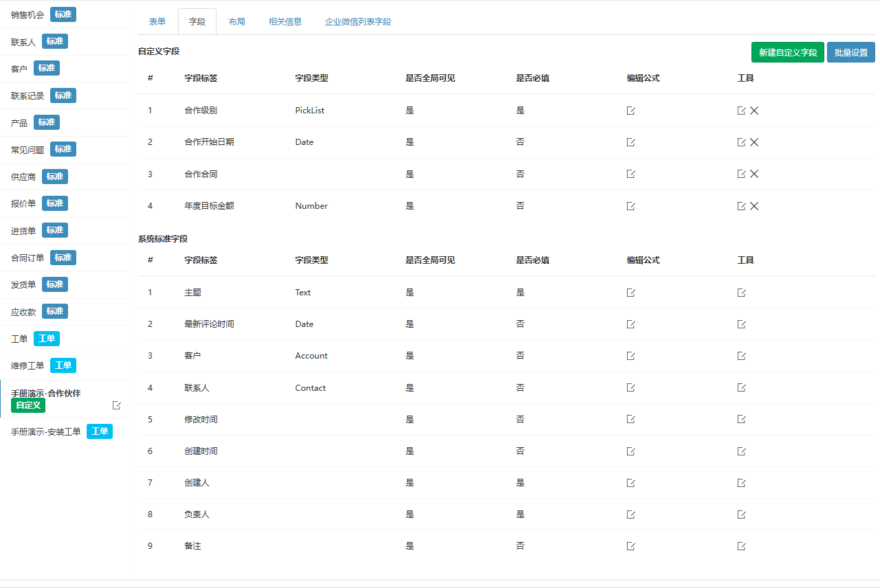The height and width of the screenshot is (588, 880).
Task: Delete the 合作合同 custom field
Action: [754, 174]
